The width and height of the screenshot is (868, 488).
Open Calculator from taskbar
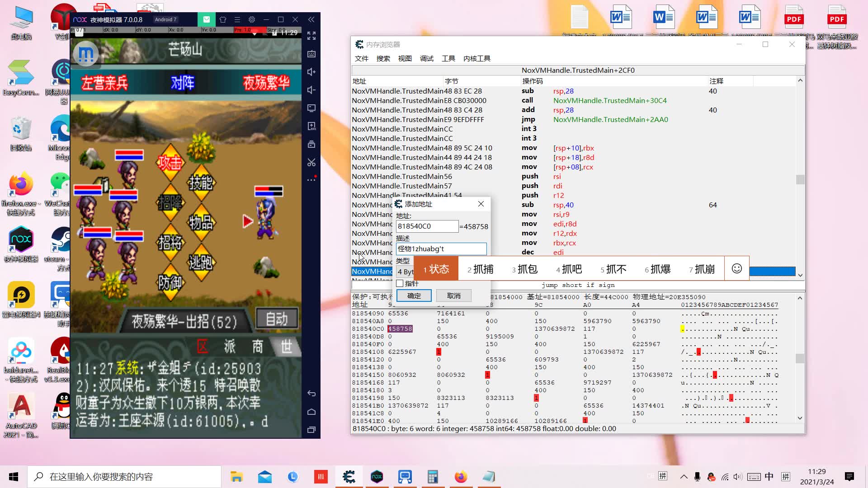[x=433, y=477]
